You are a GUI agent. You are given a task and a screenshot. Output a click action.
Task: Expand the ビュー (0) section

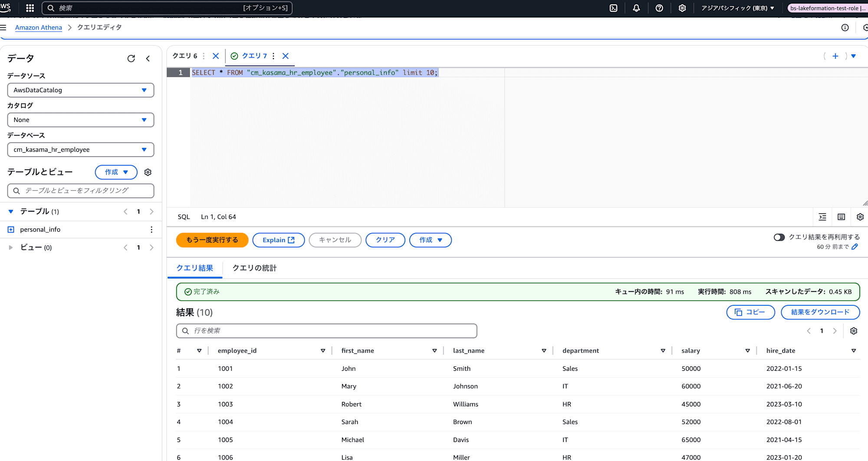coord(11,248)
